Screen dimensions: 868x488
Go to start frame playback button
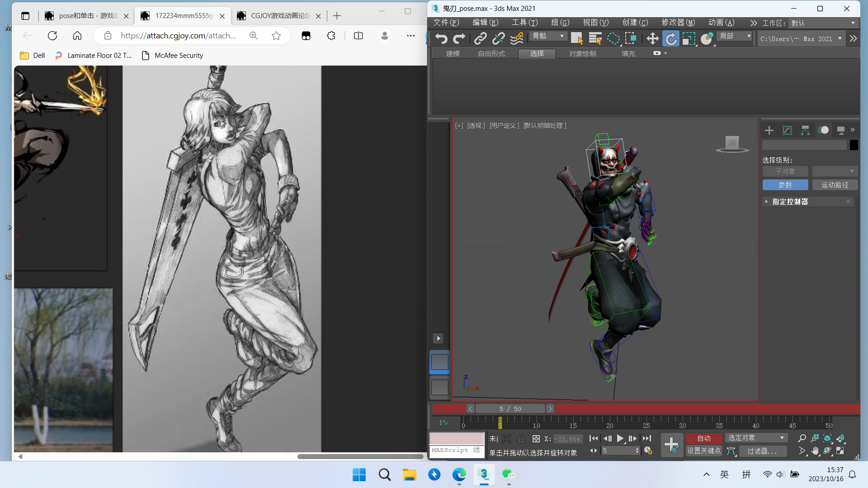[x=594, y=438]
